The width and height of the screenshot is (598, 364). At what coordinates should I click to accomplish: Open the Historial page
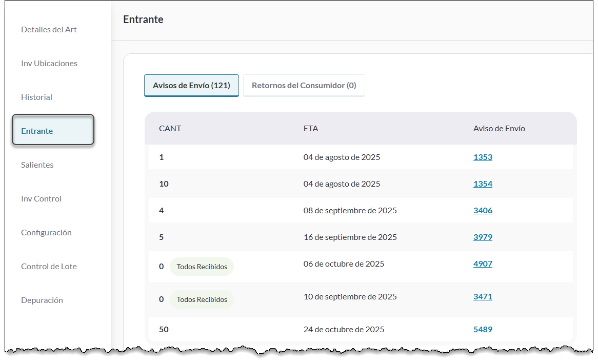(x=36, y=97)
